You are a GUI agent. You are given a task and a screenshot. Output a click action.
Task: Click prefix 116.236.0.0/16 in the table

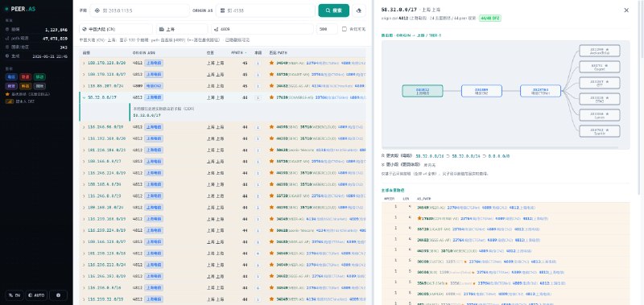coord(105,288)
